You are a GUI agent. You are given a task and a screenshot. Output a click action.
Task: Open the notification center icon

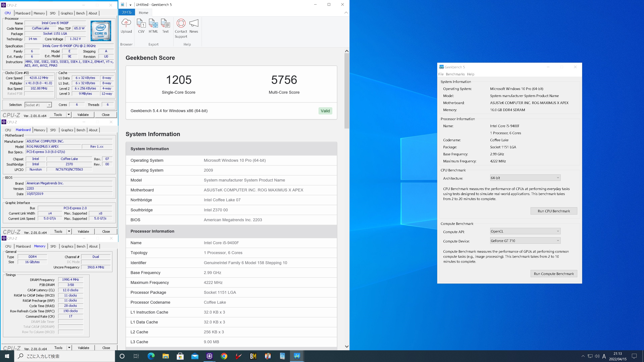[x=634, y=356]
